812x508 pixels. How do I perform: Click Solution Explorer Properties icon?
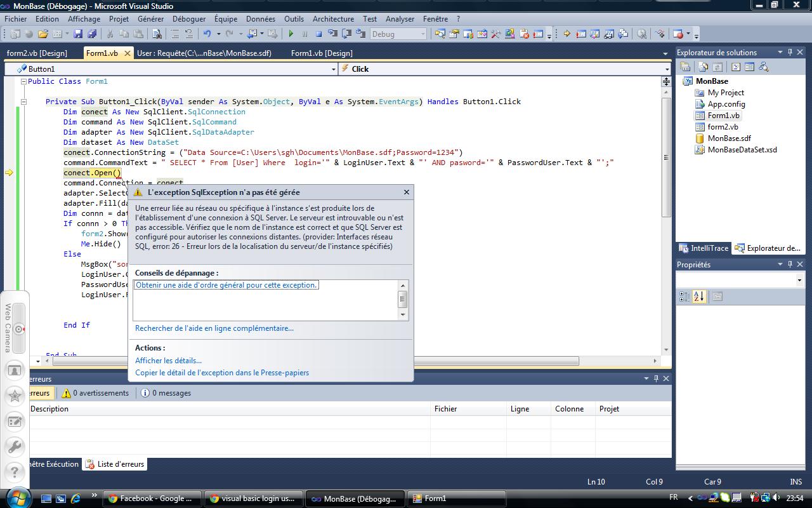click(x=685, y=67)
